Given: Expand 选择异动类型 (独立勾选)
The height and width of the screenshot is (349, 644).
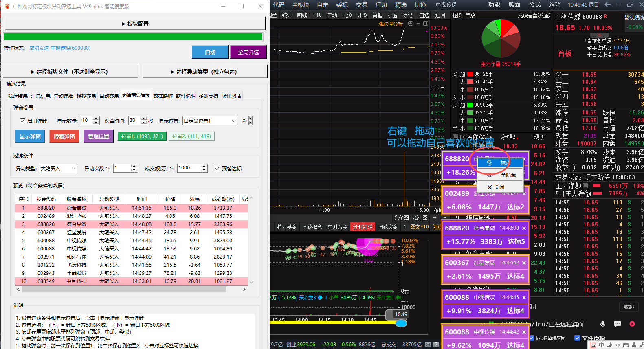Looking at the screenshot, I should tap(205, 72).
